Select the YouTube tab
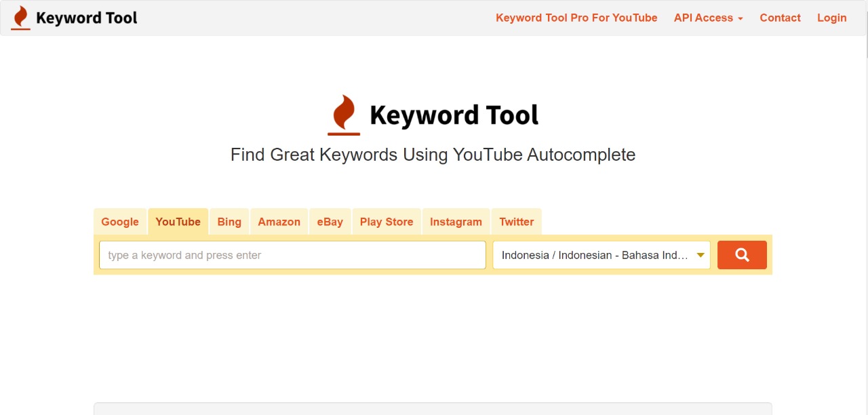The image size is (868, 415). pyautogui.click(x=178, y=222)
